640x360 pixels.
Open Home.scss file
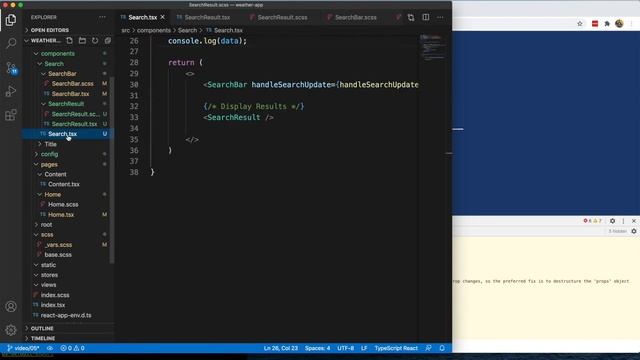pyautogui.click(x=63, y=204)
